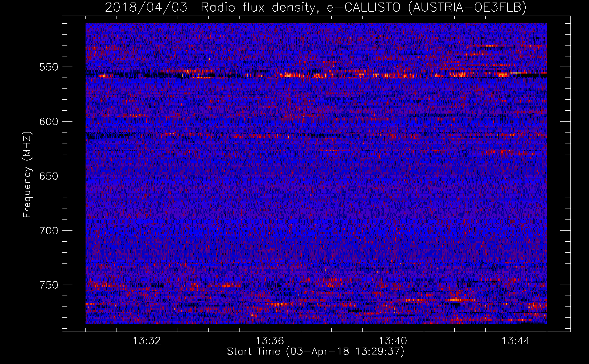
Task: Click the '700' frequency tick label
Action: click(x=49, y=231)
